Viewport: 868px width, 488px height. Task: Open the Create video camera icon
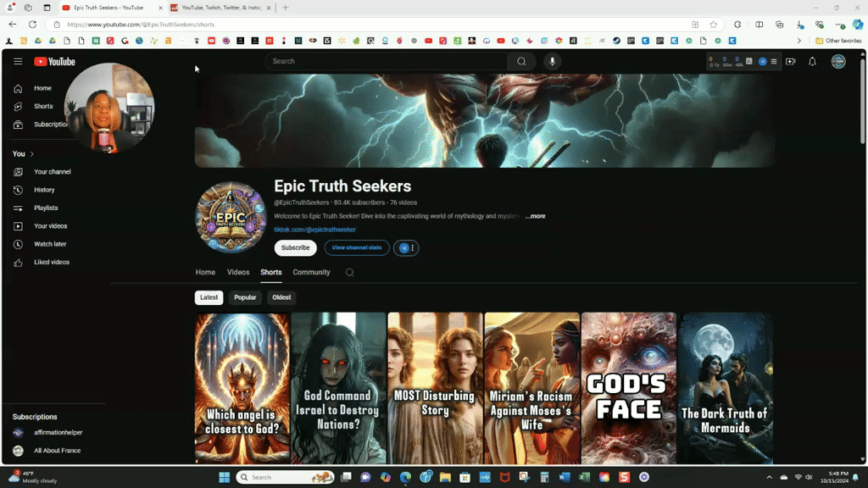(x=791, y=61)
